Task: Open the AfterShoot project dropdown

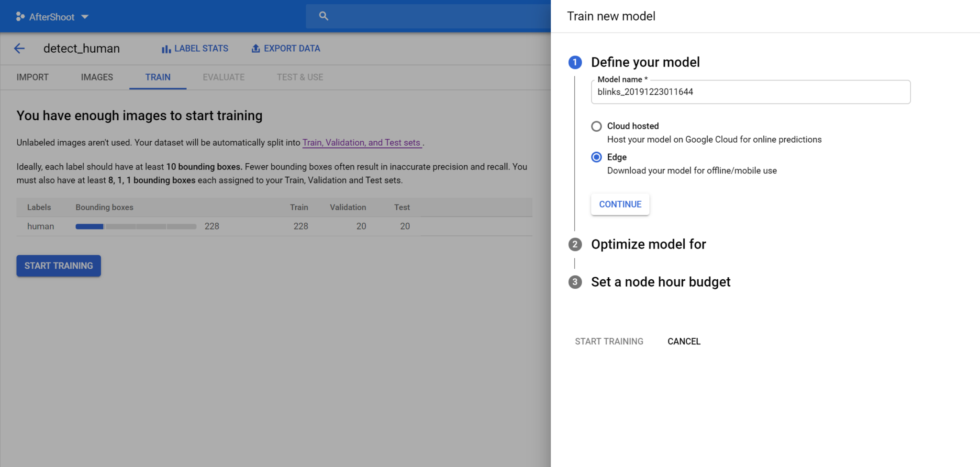Action: pos(85,17)
